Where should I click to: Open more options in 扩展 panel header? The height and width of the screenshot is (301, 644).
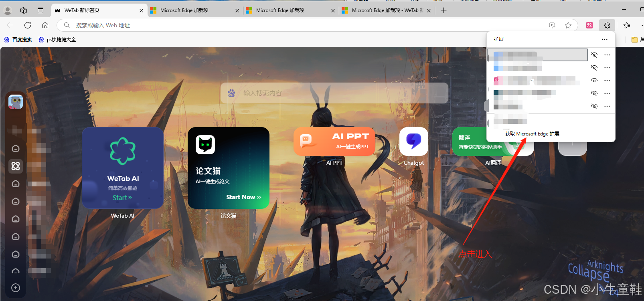605,39
